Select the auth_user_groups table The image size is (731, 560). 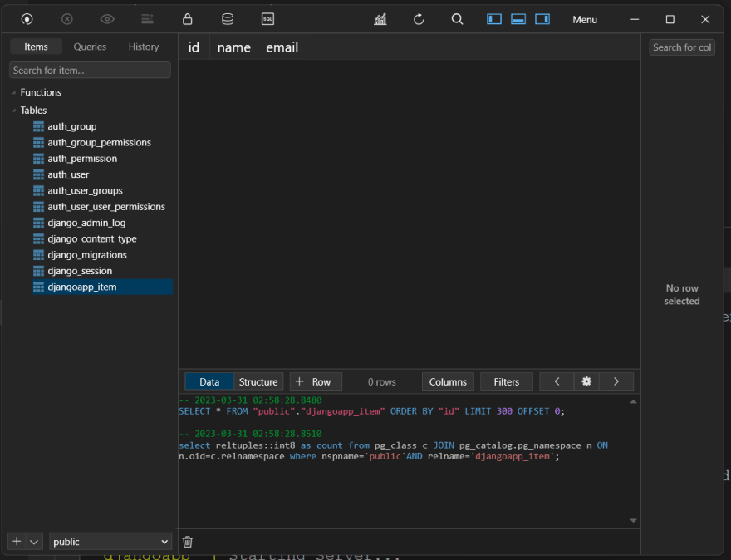86,191
